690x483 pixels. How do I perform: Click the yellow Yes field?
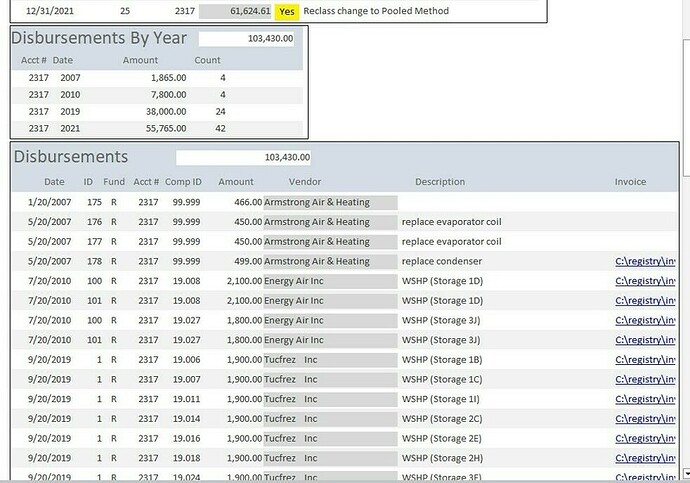tap(286, 11)
